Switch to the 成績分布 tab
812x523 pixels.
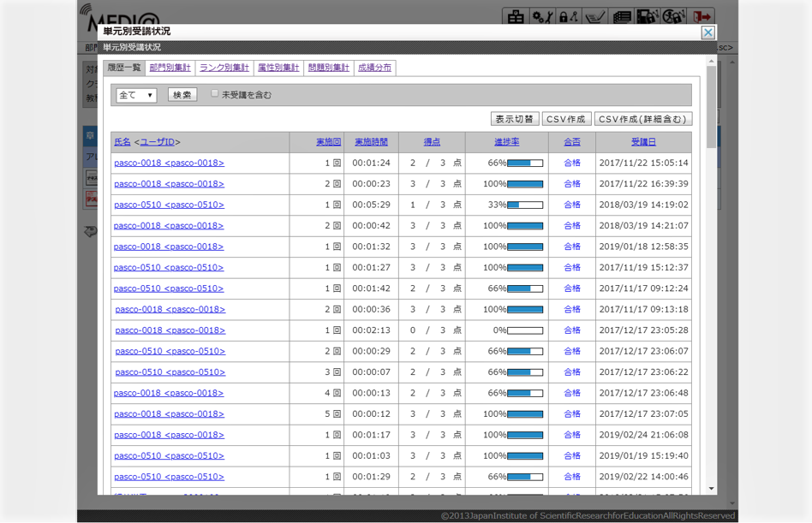tap(374, 68)
